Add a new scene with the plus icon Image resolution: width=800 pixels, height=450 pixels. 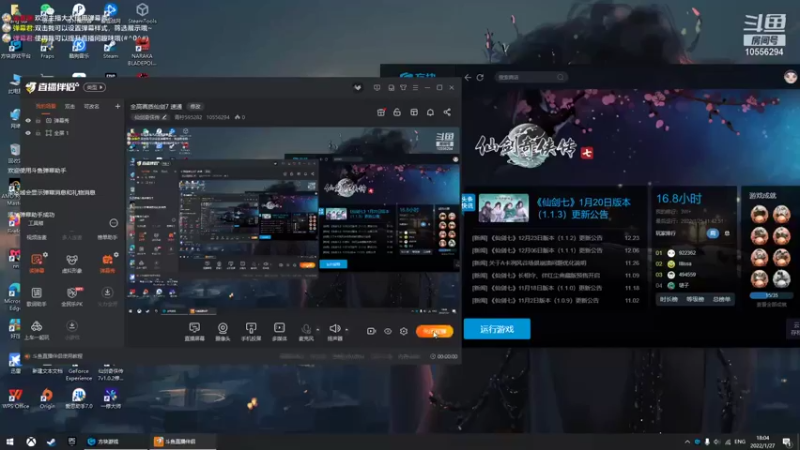[117, 106]
